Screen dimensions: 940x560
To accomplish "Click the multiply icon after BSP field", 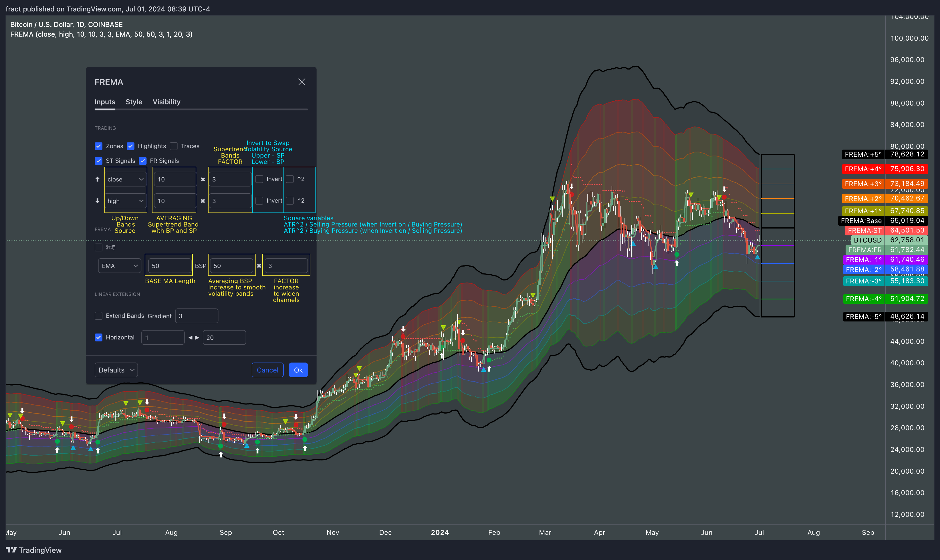I will [x=259, y=266].
